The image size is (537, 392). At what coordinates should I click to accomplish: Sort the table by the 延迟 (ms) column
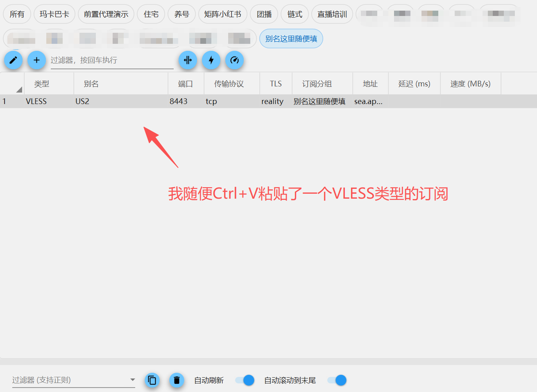coord(414,83)
